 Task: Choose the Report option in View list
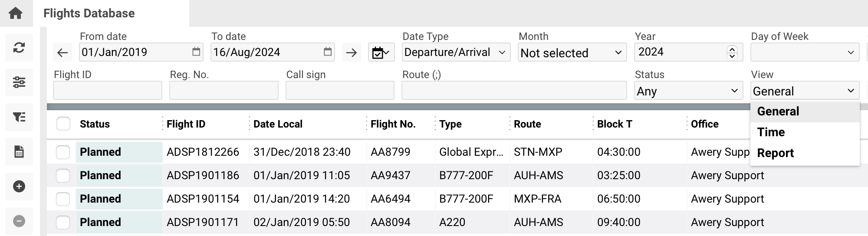tap(776, 153)
